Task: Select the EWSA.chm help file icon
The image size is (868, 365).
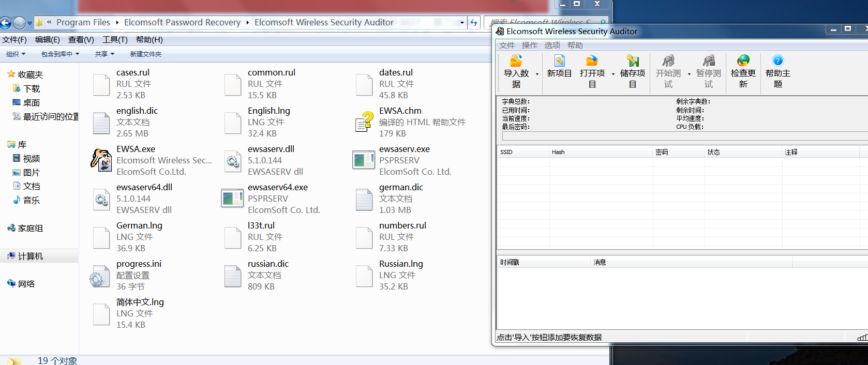Action: point(364,122)
